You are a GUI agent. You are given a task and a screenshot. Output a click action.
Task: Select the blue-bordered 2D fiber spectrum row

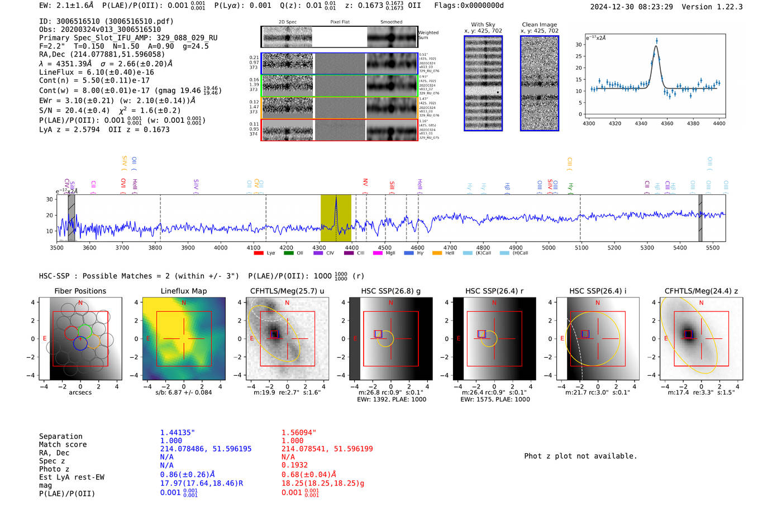pos(340,64)
